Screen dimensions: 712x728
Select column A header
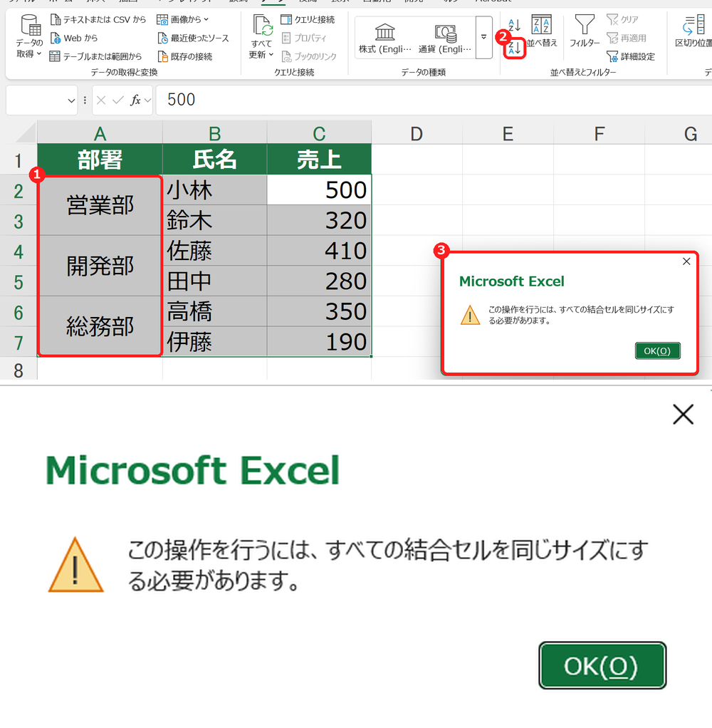click(x=100, y=133)
